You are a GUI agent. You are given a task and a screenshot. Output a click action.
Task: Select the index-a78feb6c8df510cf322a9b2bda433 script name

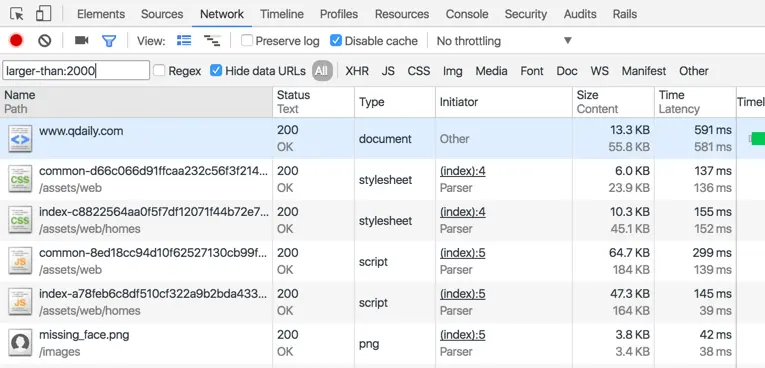coord(154,294)
